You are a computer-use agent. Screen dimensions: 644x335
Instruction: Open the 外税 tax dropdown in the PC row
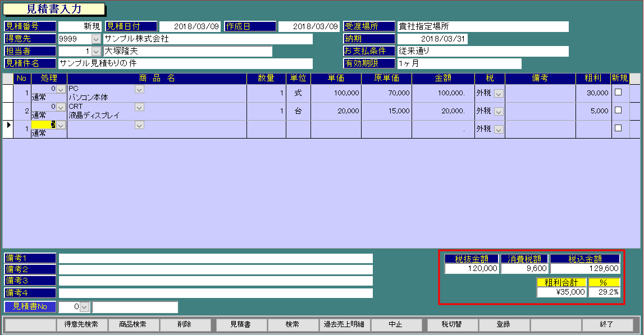[499, 94]
